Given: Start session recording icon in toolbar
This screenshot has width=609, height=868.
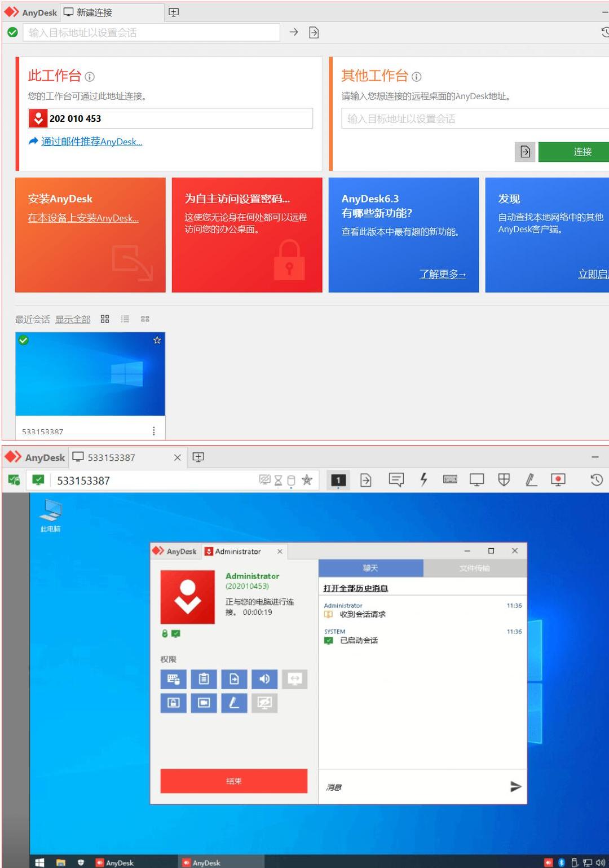Looking at the screenshot, I should [x=558, y=480].
